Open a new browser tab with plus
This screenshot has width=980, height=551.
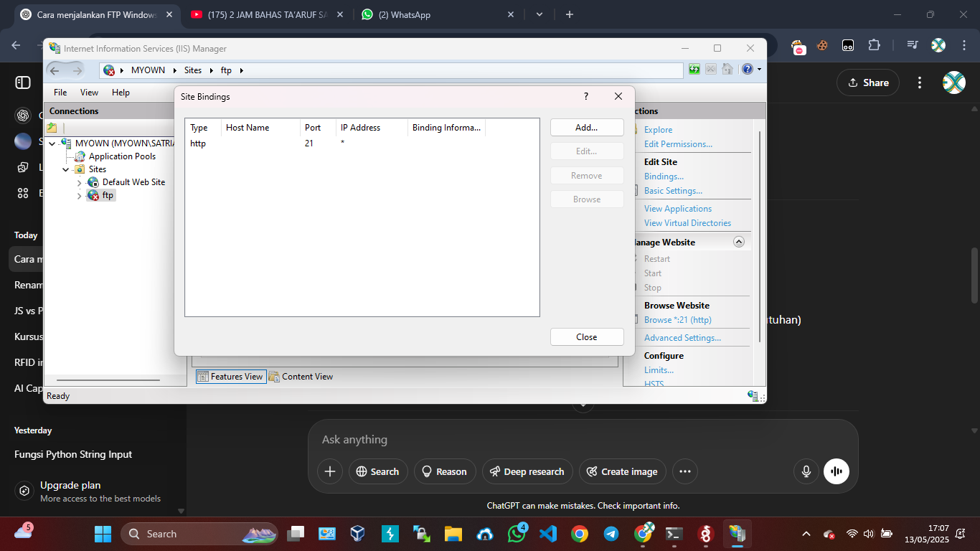pyautogui.click(x=570, y=14)
